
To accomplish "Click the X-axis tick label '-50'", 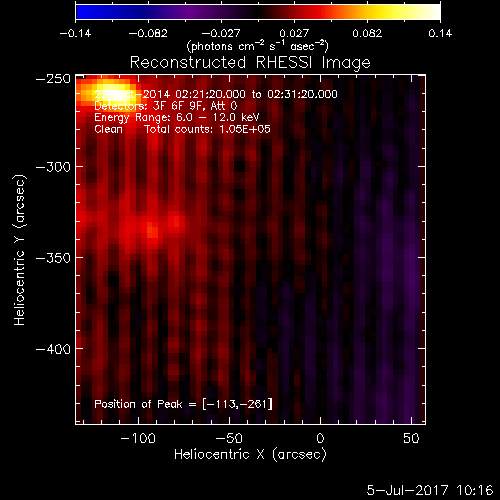I will 229,438.
